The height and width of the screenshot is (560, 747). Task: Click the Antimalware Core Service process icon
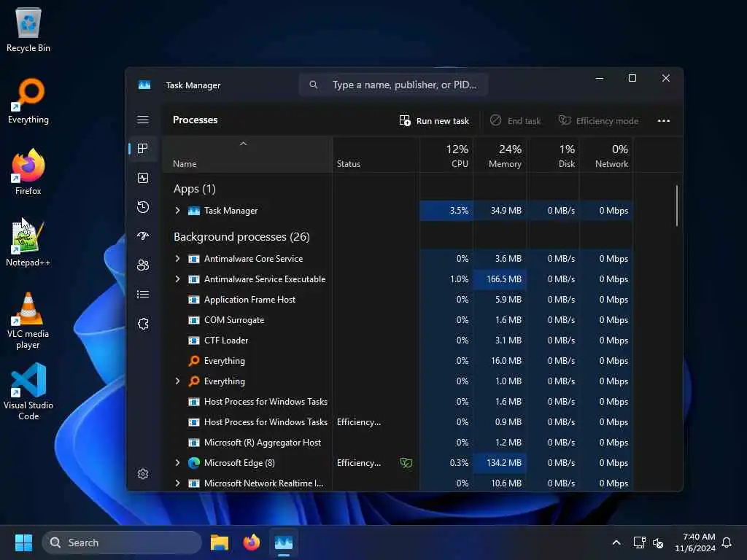click(x=194, y=259)
